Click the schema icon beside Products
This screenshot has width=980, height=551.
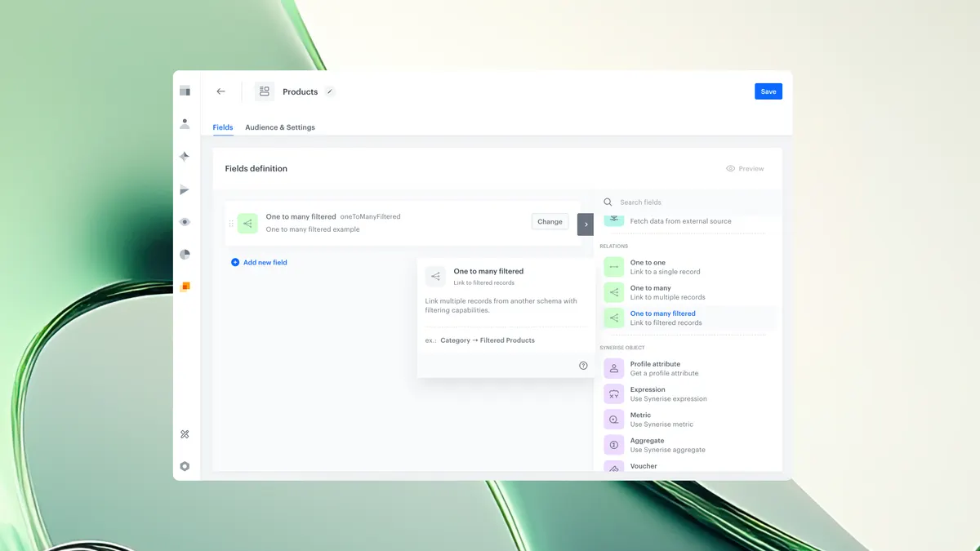(x=265, y=91)
